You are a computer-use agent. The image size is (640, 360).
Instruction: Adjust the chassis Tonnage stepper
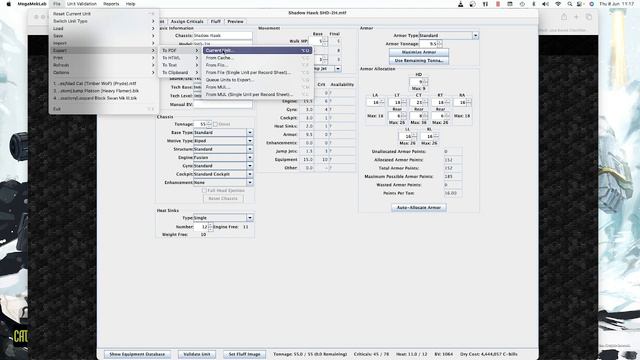pos(209,124)
